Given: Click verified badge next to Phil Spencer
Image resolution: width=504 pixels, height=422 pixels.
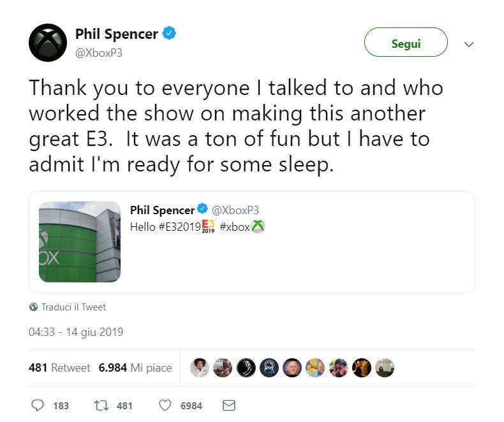Looking at the screenshot, I should coord(169,33).
